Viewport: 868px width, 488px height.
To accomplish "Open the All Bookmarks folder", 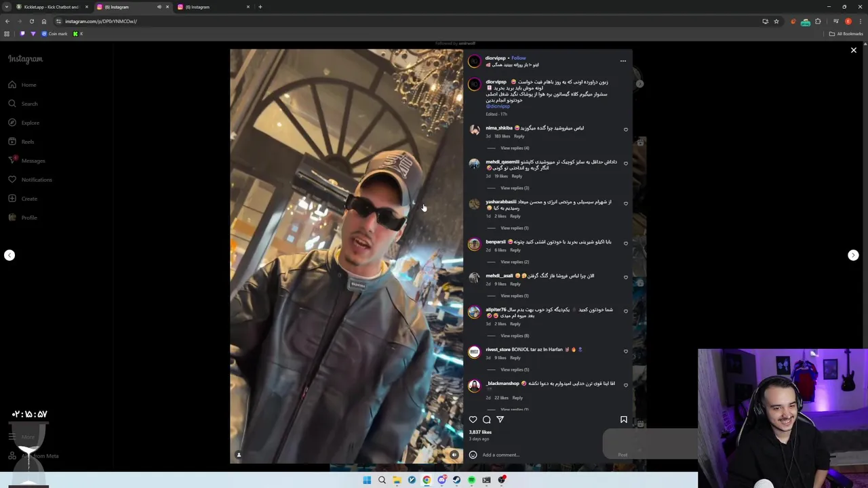I will [846, 34].
